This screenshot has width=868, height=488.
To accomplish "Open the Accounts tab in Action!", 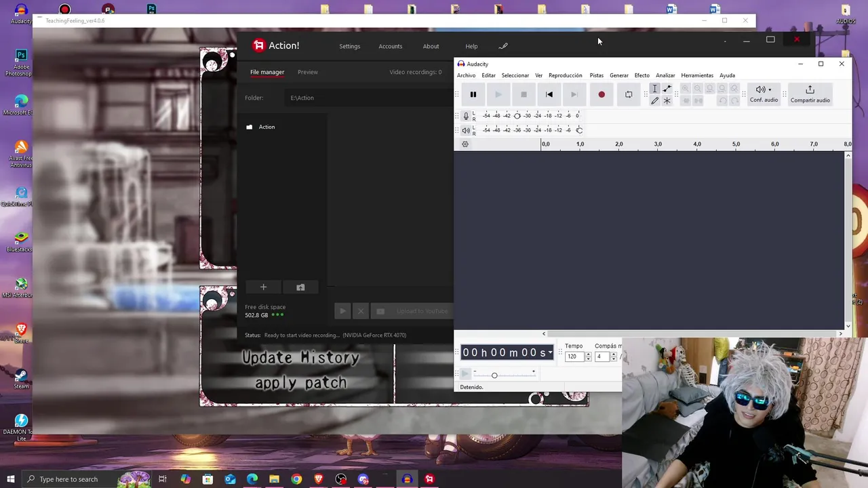I will 390,46.
